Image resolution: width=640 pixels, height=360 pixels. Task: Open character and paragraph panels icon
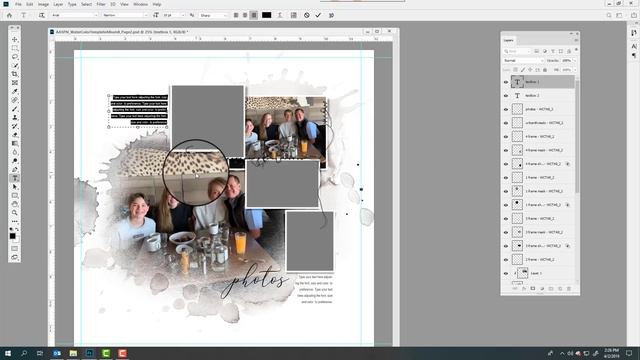pyautogui.click(x=293, y=15)
